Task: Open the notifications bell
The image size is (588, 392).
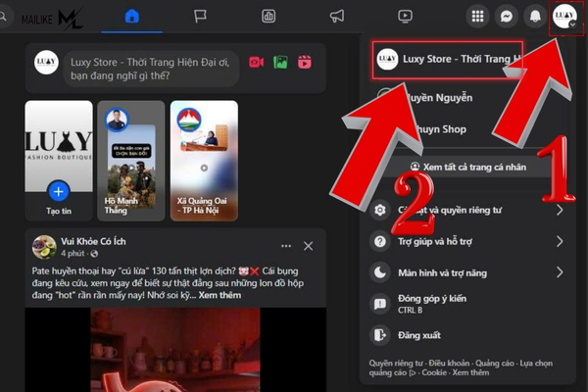Action: [x=535, y=16]
